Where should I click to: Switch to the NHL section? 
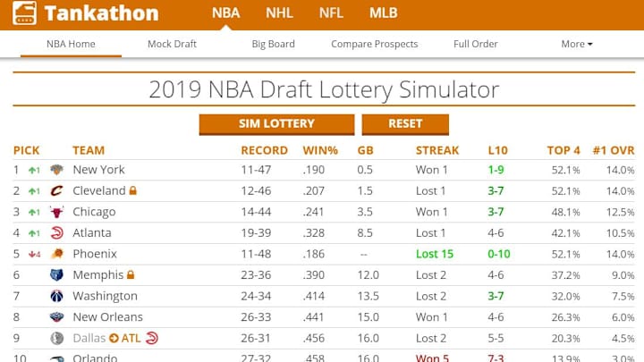click(279, 13)
